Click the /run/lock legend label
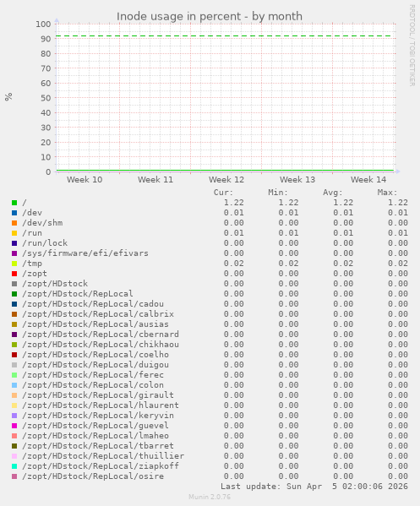420x506 pixels. tap(45, 243)
